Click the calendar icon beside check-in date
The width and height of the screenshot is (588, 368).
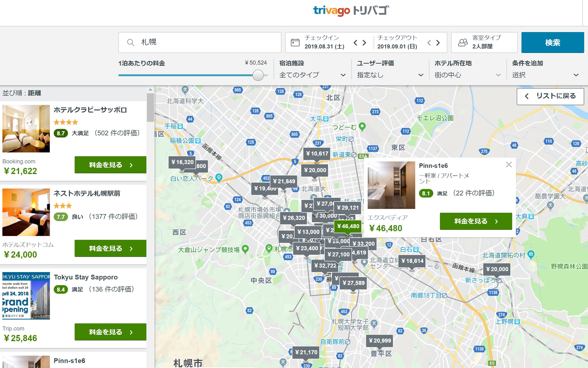click(x=295, y=42)
